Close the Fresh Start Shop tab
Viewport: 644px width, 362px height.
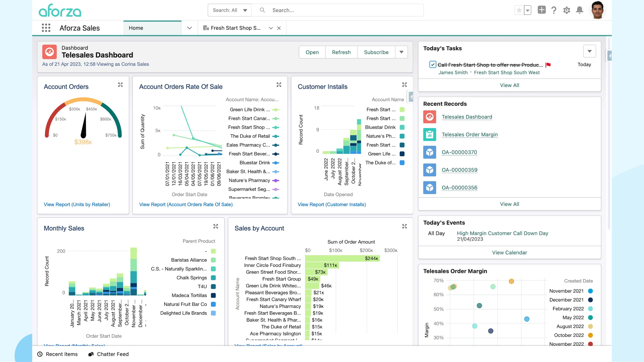click(279, 28)
